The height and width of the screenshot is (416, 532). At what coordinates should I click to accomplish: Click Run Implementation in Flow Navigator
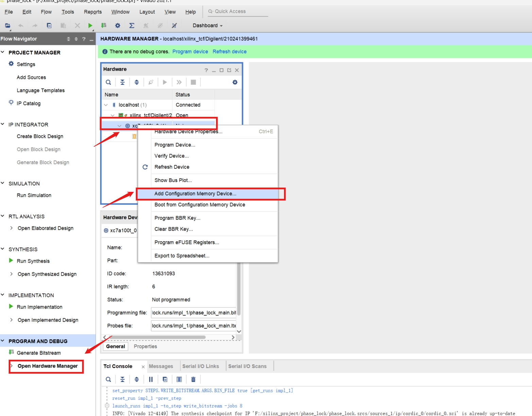[39, 307]
